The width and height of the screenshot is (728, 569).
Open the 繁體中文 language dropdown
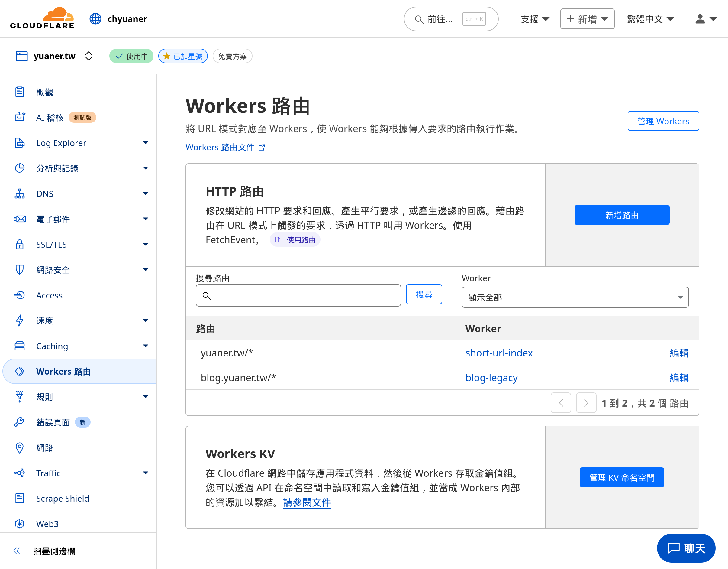point(650,19)
